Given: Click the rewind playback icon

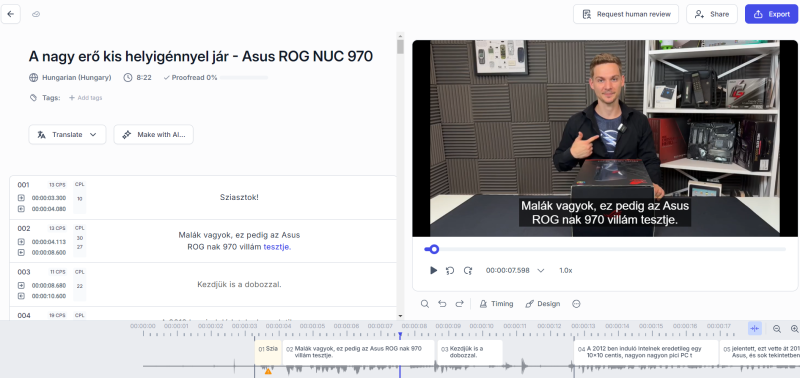Looking at the screenshot, I should coord(450,270).
